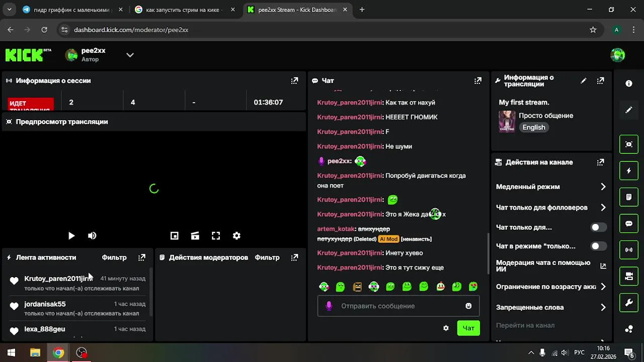Viewport: 644px width, 362px height.
Task: Click the browser address bar URL
Action: (131, 30)
